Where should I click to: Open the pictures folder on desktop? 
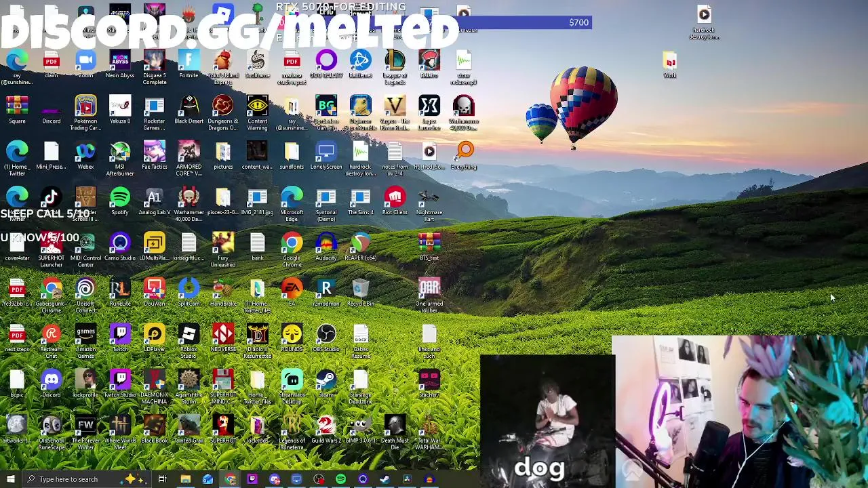click(x=223, y=152)
